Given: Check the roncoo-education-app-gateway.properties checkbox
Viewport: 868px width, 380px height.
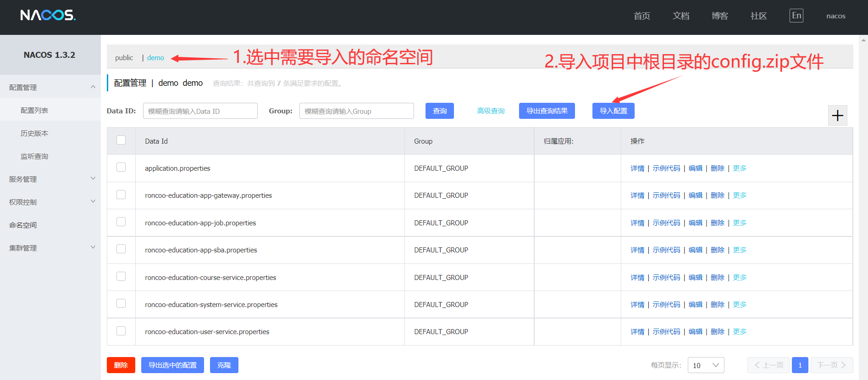Looking at the screenshot, I should [121, 195].
